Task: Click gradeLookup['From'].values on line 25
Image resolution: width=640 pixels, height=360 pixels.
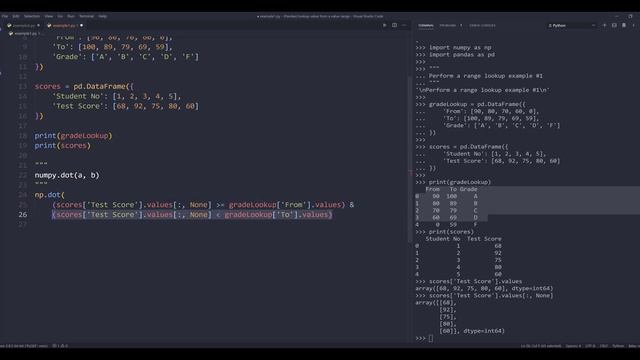Action: pyautogui.click(x=284, y=205)
